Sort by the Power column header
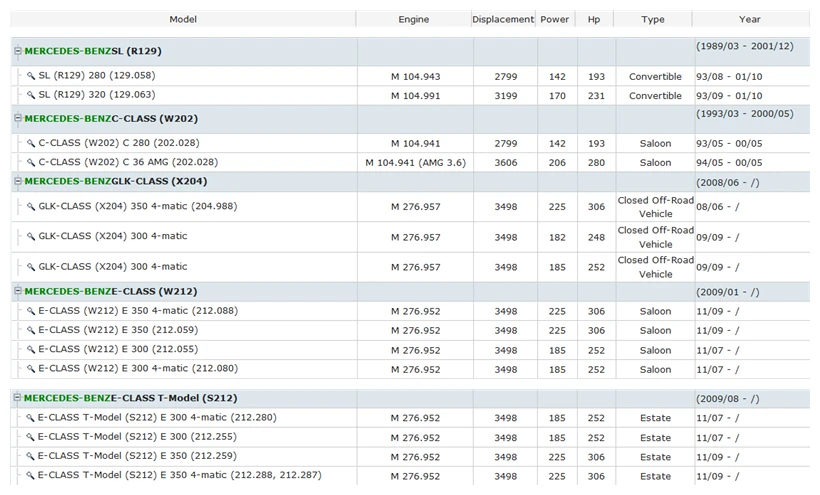The image size is (820, 495). click(x=555, y=19)
